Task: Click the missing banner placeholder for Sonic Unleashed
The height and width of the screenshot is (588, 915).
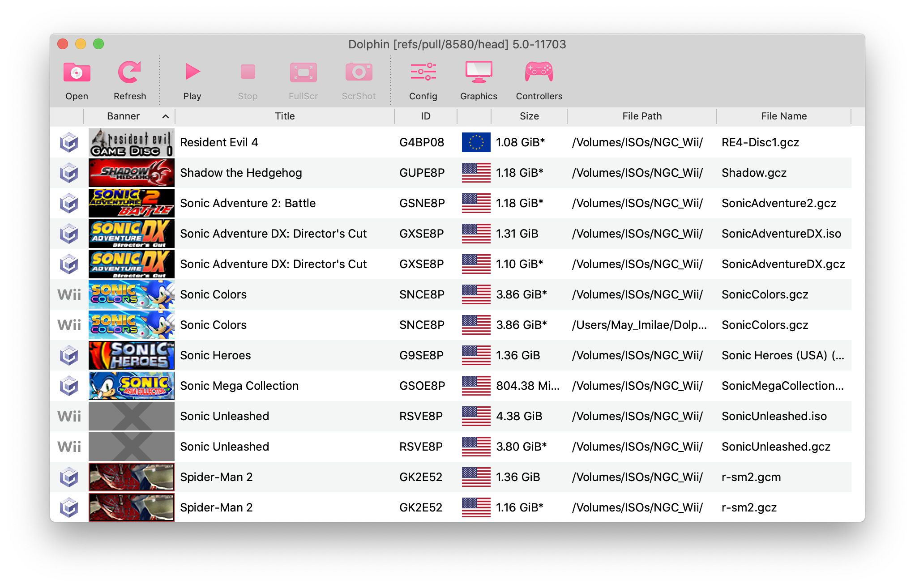Action: (x=131, y=416)
